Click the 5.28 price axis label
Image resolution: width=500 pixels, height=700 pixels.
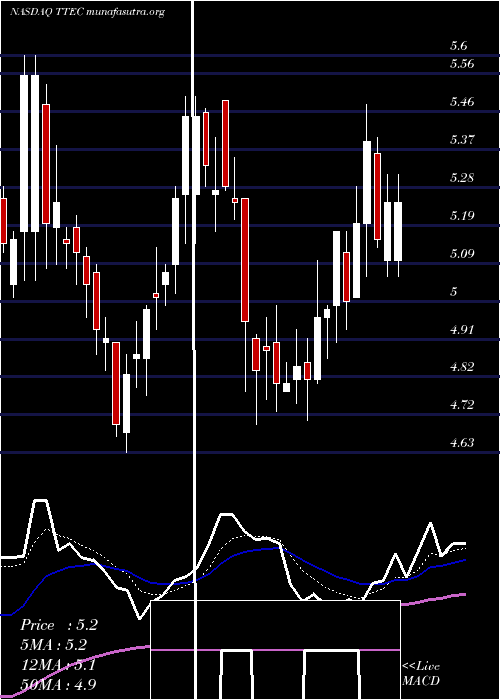(462, 178)
